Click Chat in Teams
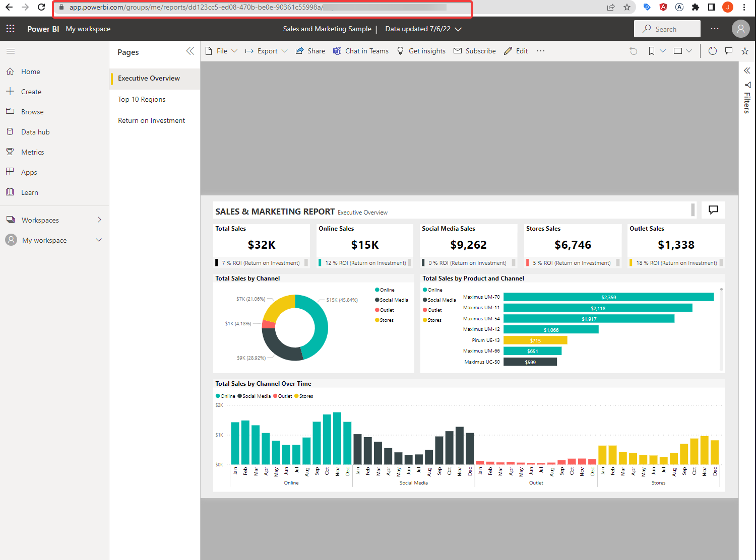Screen dimensions: 756x560 361,51
